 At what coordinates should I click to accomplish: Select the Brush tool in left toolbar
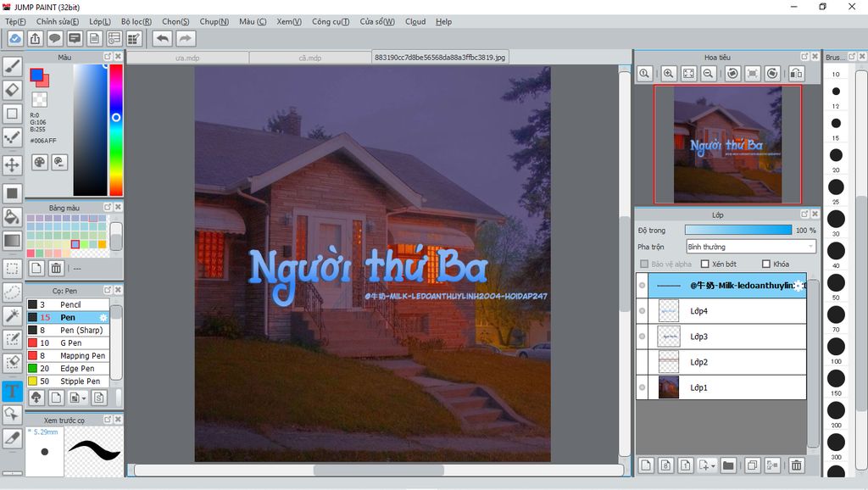[x=12, y=67]
